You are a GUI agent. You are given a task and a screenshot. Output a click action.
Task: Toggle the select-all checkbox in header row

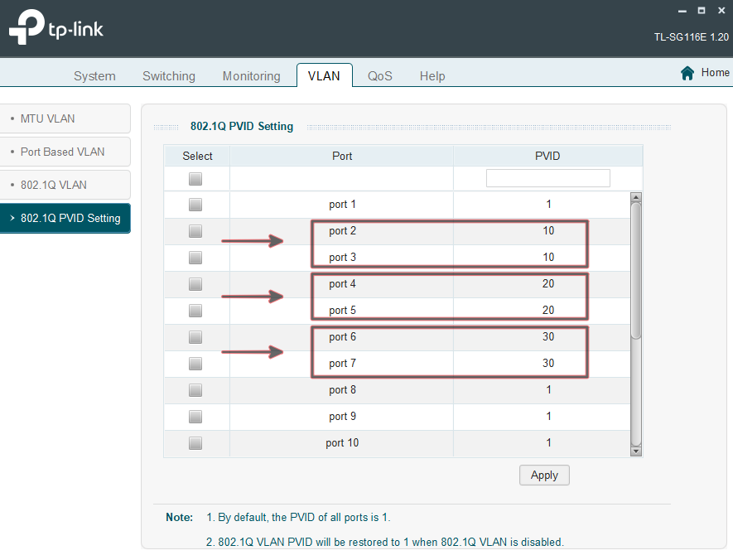(x=195, y=178)
